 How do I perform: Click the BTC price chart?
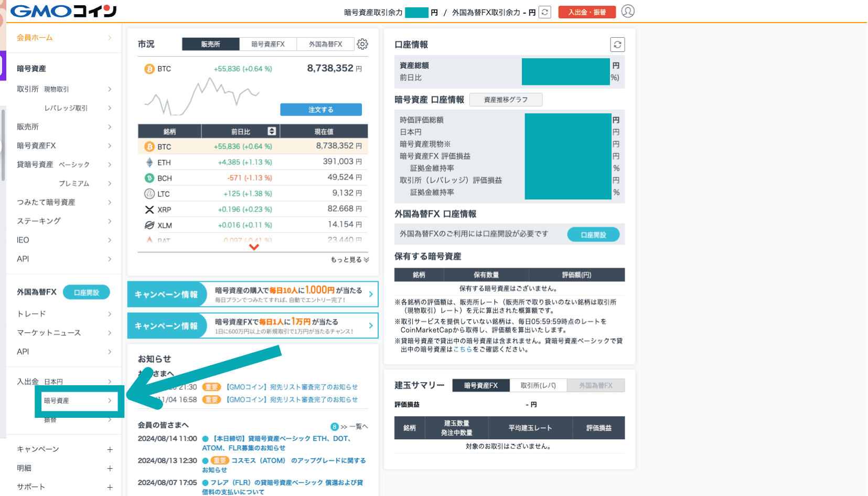202,97
